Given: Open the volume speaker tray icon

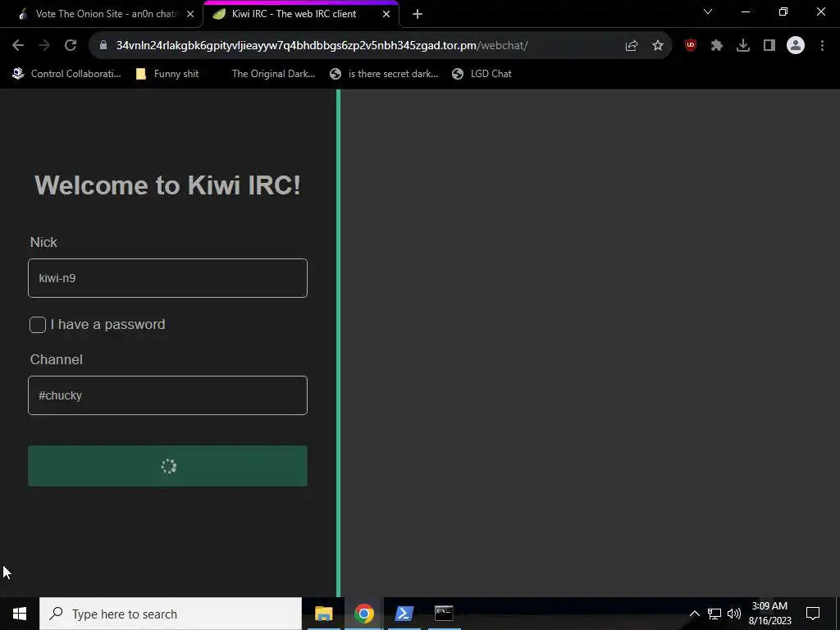Looking at the screenshot, I should pos(734,614).
